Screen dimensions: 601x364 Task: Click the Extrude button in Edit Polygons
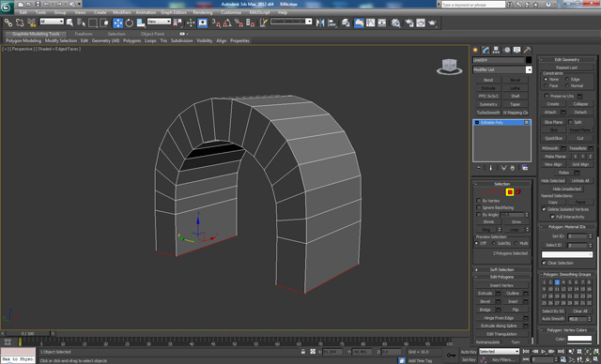[x=485, y=294]
